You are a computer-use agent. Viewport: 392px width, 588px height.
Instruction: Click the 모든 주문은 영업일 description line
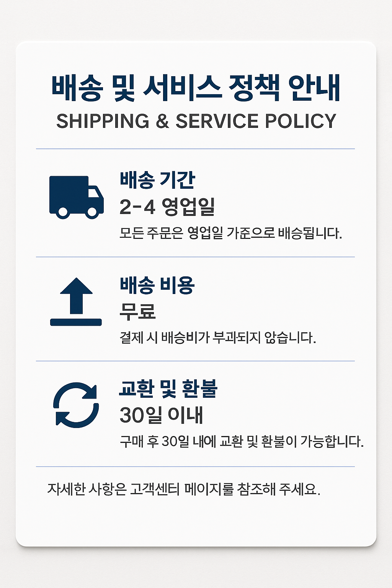231,233
